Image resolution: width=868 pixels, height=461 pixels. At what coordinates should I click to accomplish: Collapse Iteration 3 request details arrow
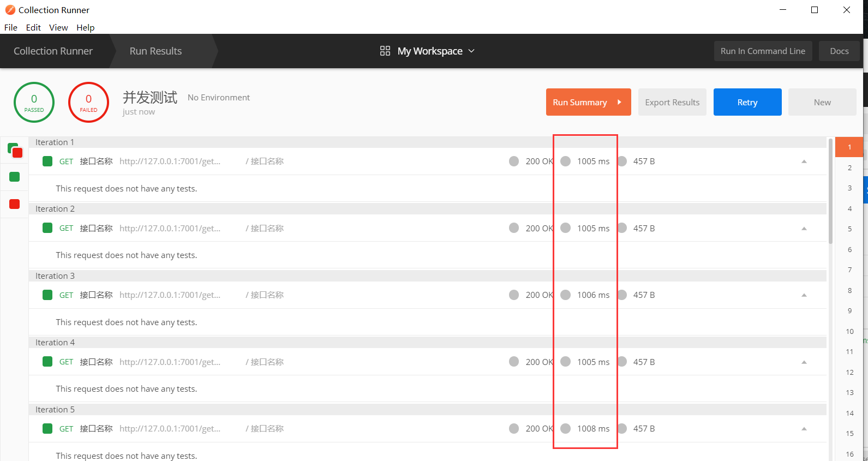(x=804, y=295)
